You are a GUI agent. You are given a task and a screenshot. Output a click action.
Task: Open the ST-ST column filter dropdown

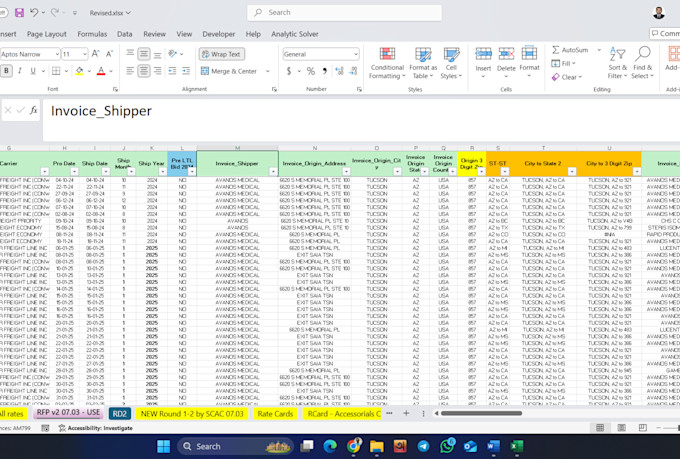point(505,172)
